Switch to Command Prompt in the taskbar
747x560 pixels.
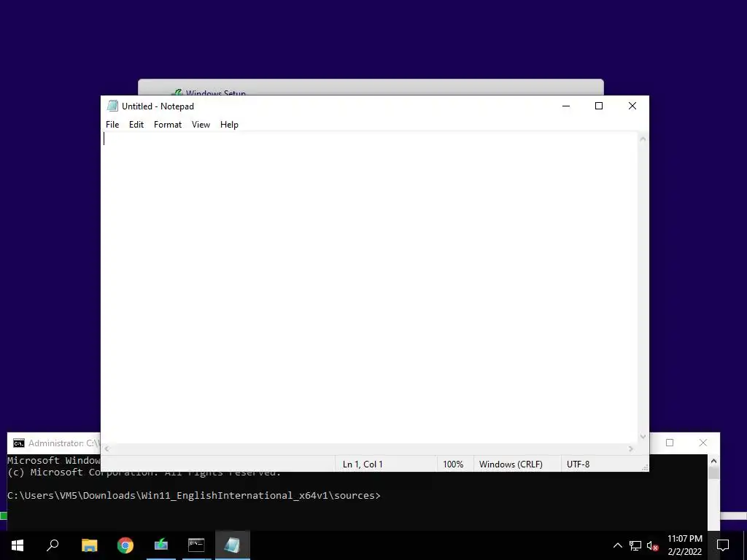click(196, 545)
